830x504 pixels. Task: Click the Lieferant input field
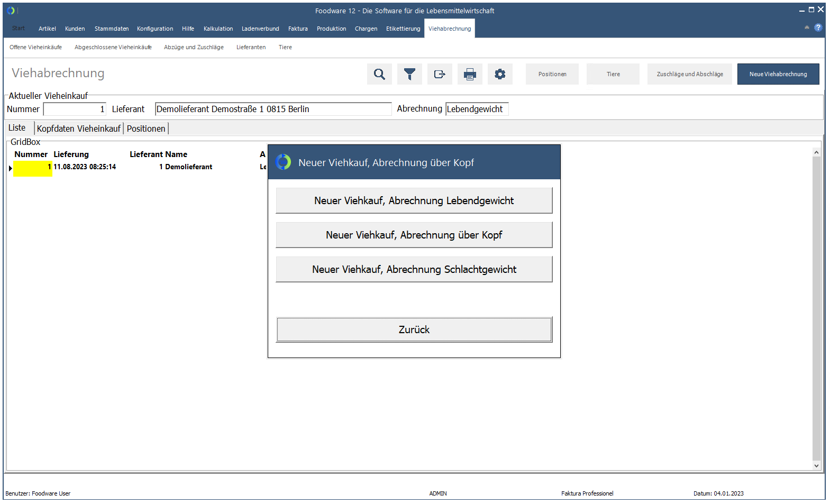click(273, 109)
